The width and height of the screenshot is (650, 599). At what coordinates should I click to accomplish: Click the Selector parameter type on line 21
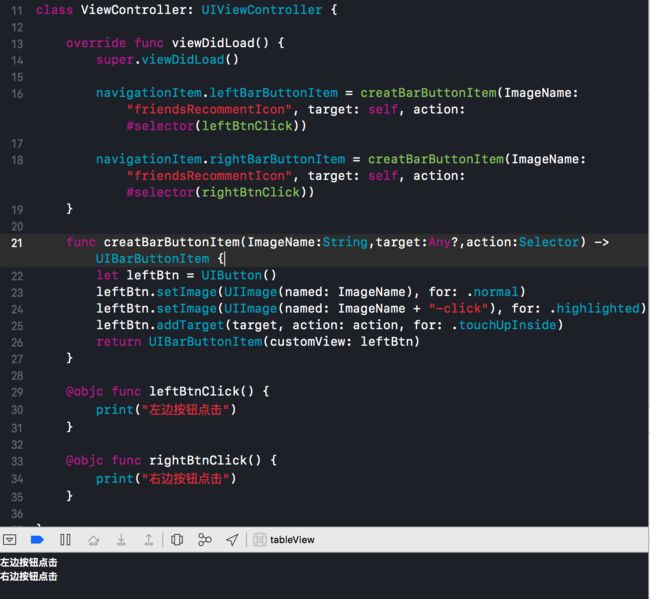click(549, 242)
